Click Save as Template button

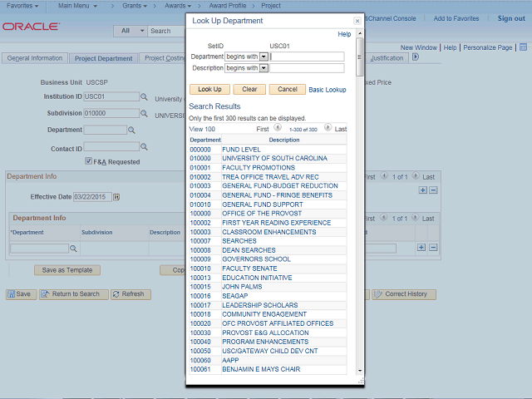tap(67, 270)
